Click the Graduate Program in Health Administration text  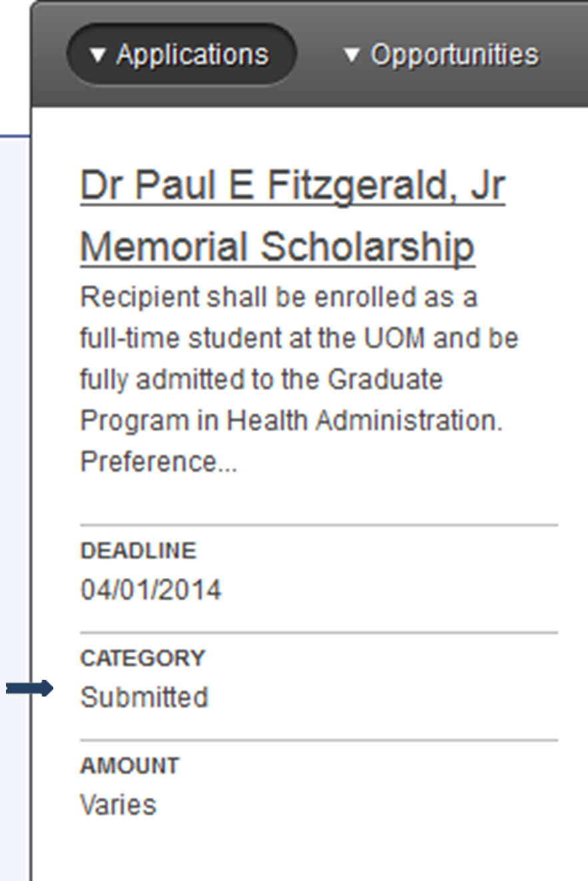tap(291, 420)
